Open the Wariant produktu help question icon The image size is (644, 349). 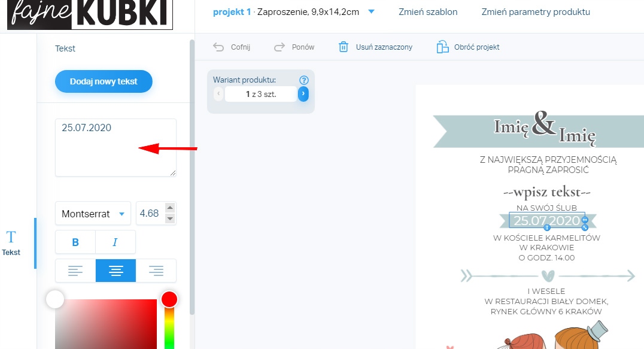point(304,80)
